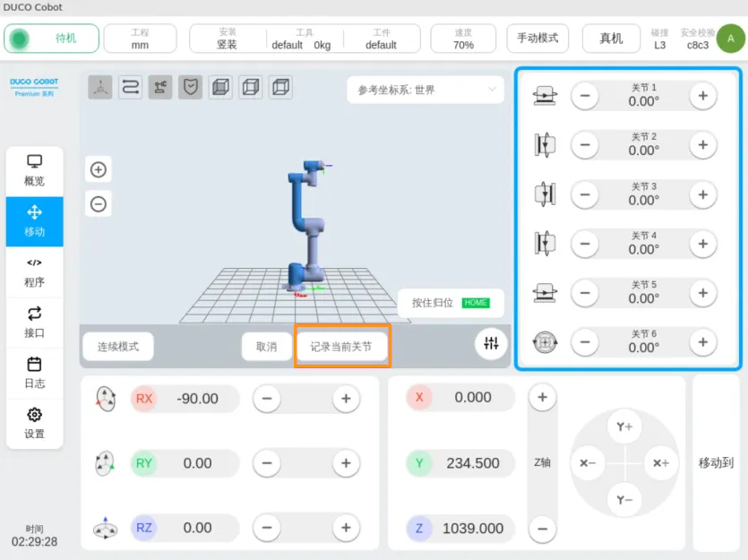Click the RZ rotation axis icon
The width and height of the screenshot is (748, 560).
point(105,528)
